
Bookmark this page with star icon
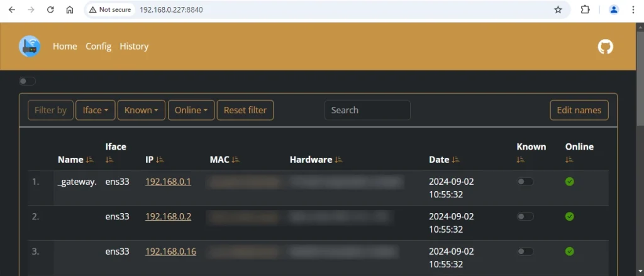pyautogui.click(x=558, y=10)
